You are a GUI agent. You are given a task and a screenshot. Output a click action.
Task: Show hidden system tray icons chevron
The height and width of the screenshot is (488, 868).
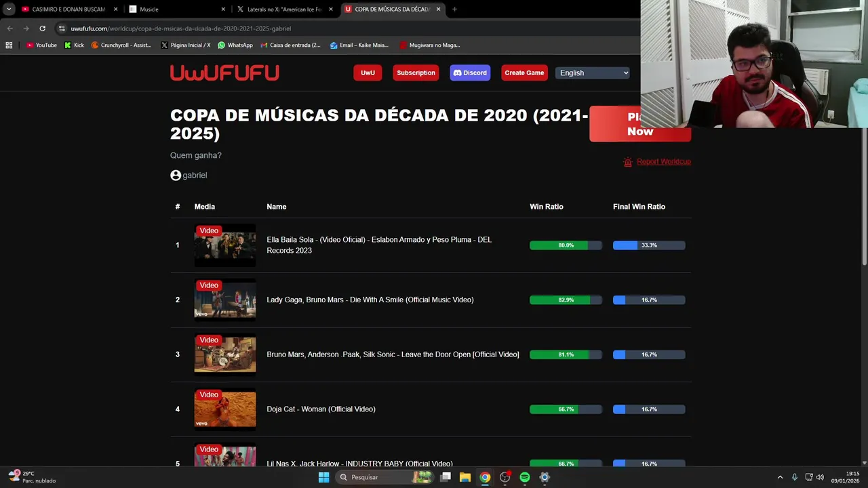click(x=780, y=477)
